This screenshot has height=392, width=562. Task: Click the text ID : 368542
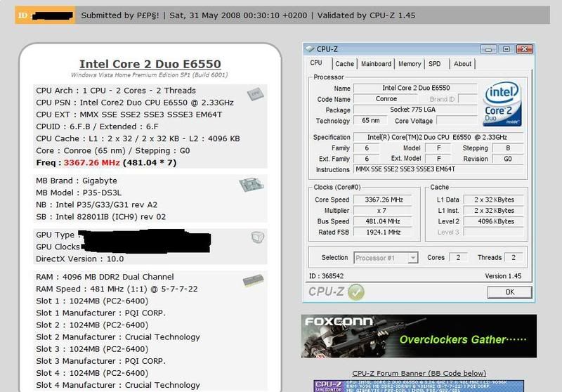326,276
